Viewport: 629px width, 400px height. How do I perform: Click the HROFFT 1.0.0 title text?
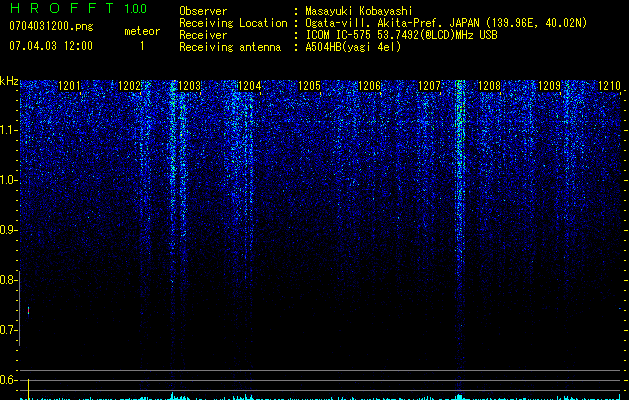tap(79, 8)
